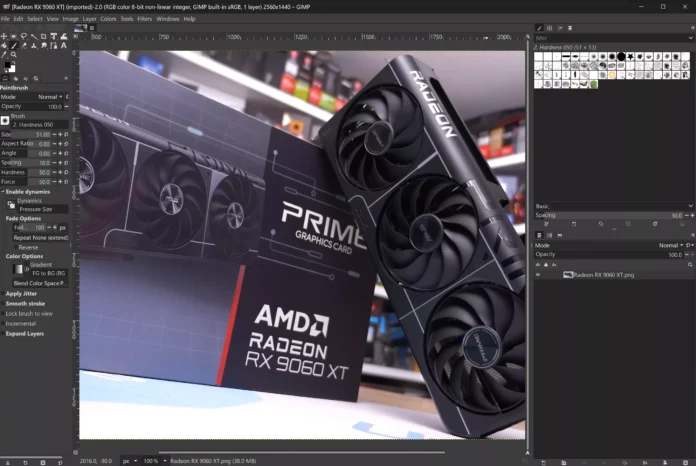Toggle the Incremental checkbox
Image resolution: width=696 pixels, height=466 pixels.
[x=20, y=323]
